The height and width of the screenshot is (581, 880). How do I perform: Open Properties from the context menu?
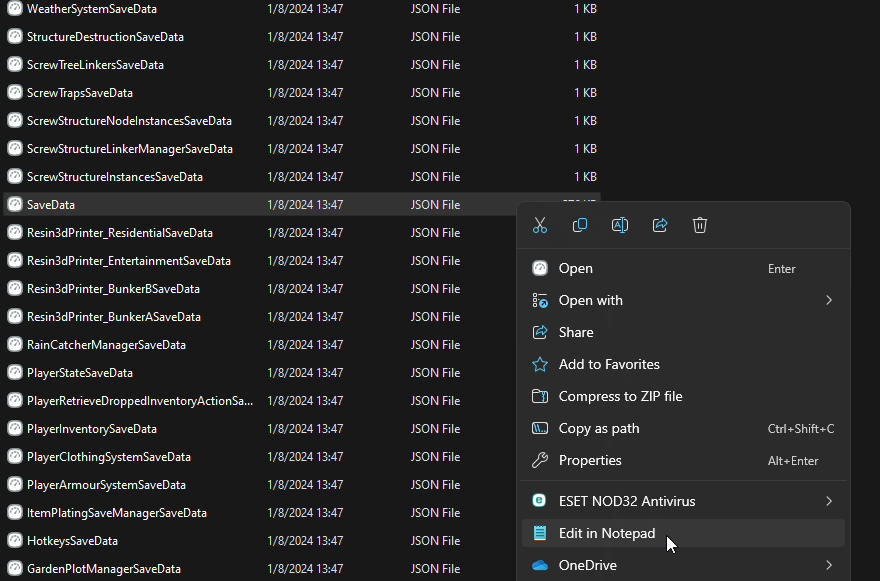pos(590,460)
